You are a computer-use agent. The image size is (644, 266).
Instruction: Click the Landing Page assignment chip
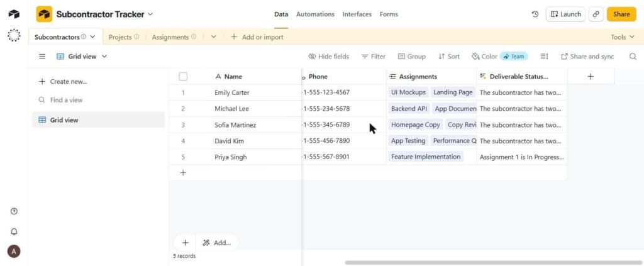point(453,92)
